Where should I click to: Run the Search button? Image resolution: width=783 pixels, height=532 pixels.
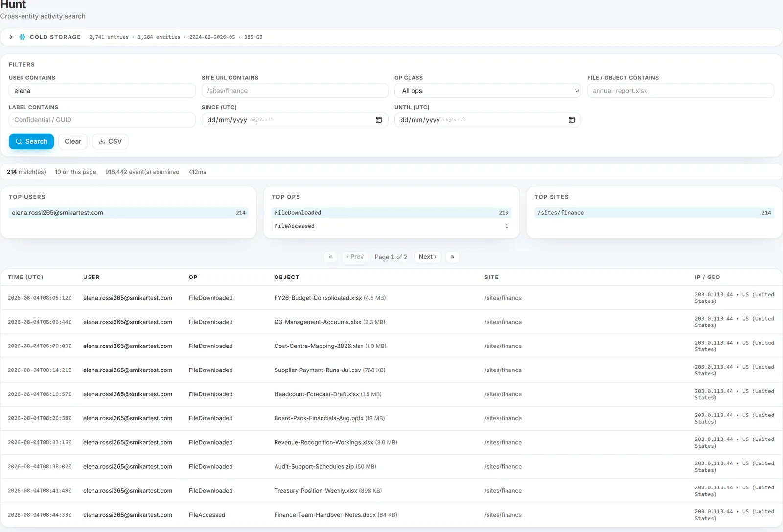coord(31,141)
